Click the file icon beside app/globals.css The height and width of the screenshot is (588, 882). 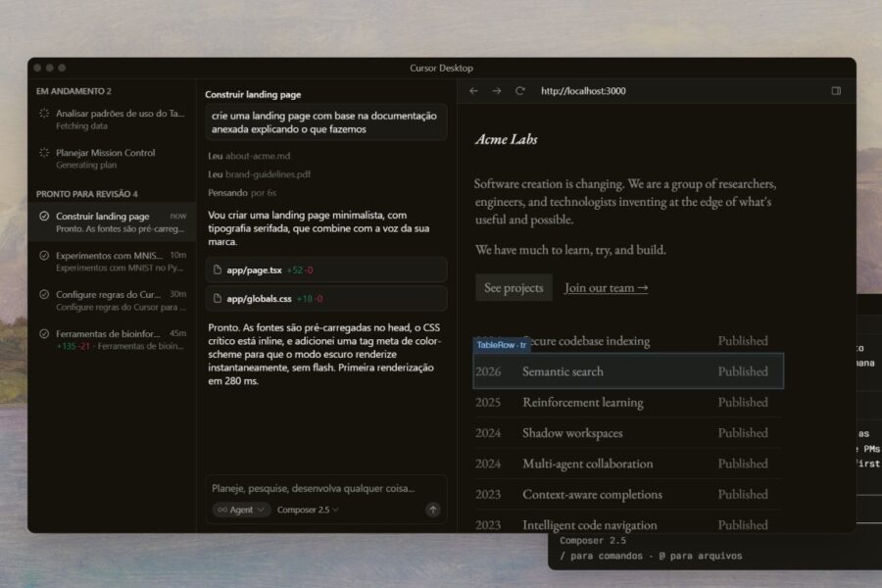[218, 299]
